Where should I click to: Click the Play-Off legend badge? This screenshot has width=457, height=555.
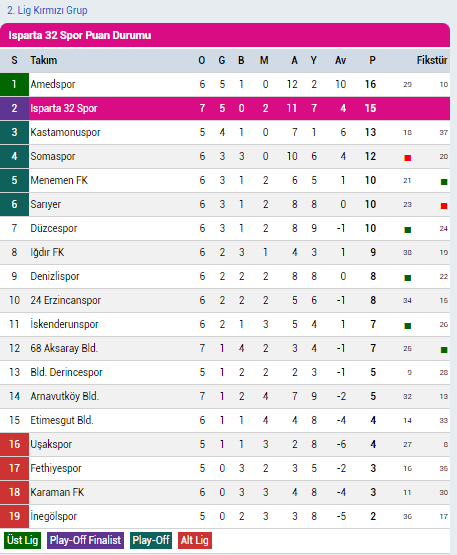(151, 540)
